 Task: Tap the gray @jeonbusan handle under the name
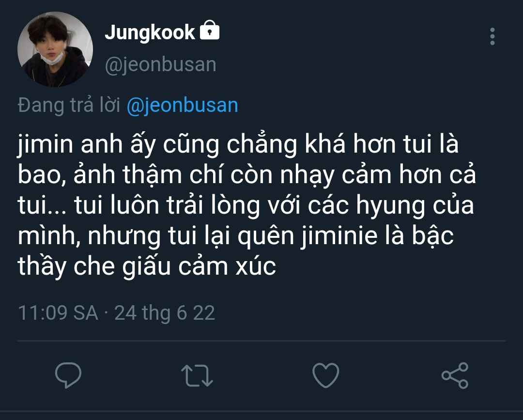(x=160, y=64)
